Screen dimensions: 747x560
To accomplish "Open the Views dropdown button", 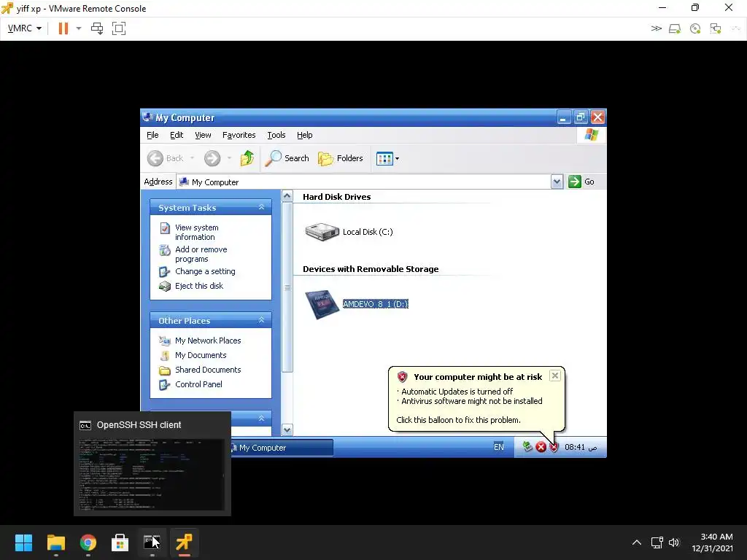I will [388, 158].
